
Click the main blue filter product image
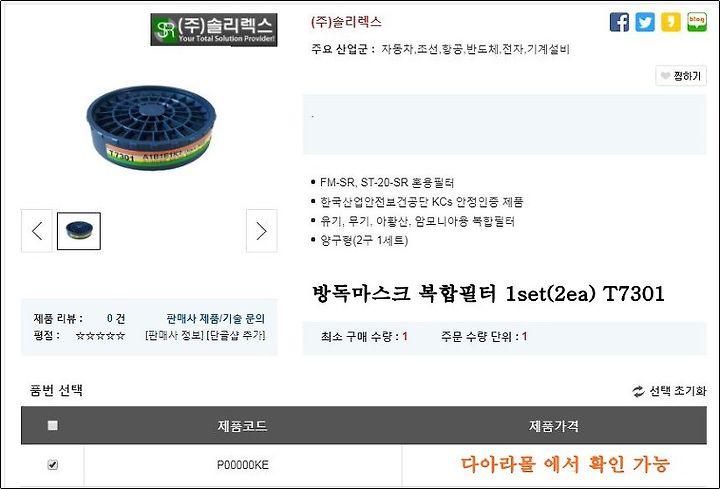(151, 126)
